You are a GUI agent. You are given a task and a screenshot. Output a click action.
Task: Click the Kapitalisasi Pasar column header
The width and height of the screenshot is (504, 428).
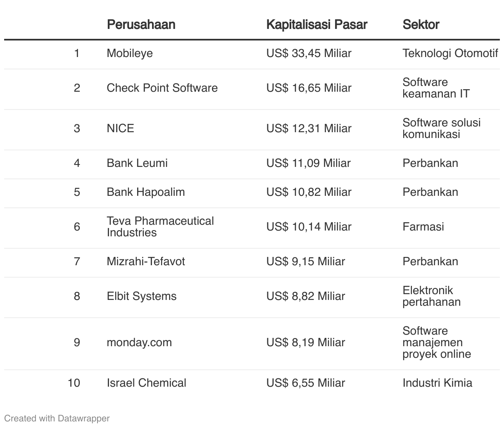coord(316,24)
